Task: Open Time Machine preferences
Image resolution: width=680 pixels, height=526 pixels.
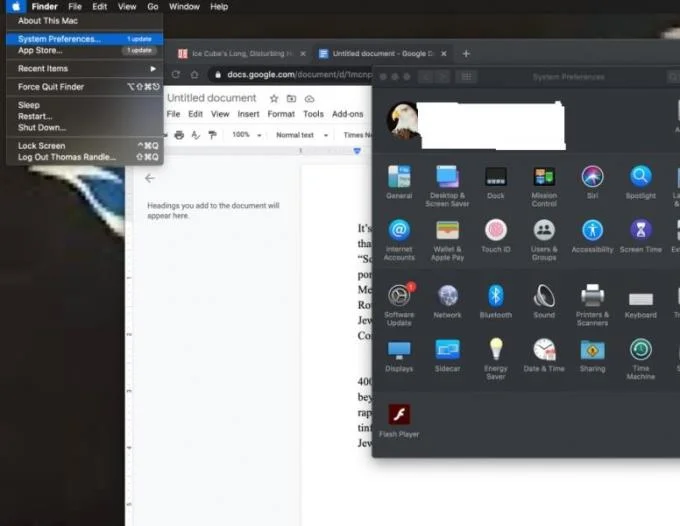Action: tap(641, 359)
